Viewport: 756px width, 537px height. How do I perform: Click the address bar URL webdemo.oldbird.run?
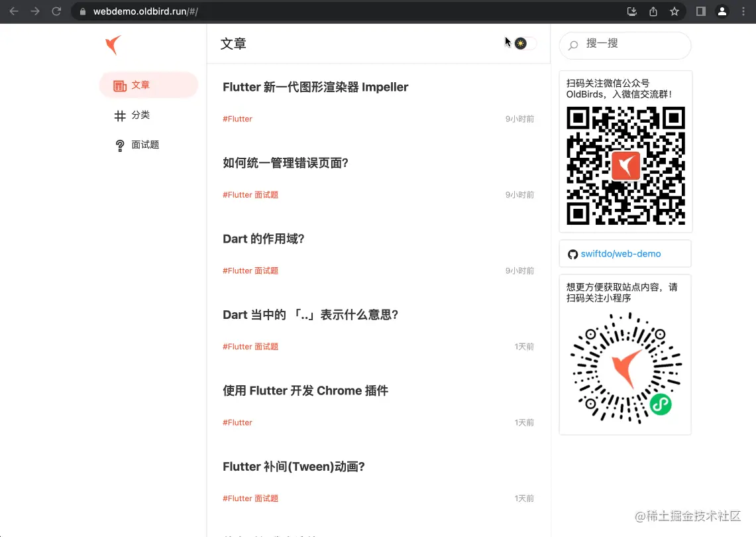[146, 11]
